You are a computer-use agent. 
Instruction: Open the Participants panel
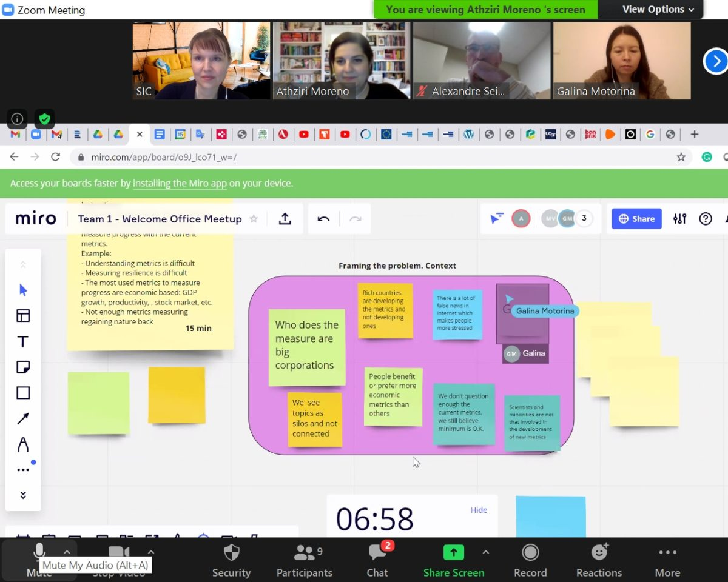tap(304, 560)
